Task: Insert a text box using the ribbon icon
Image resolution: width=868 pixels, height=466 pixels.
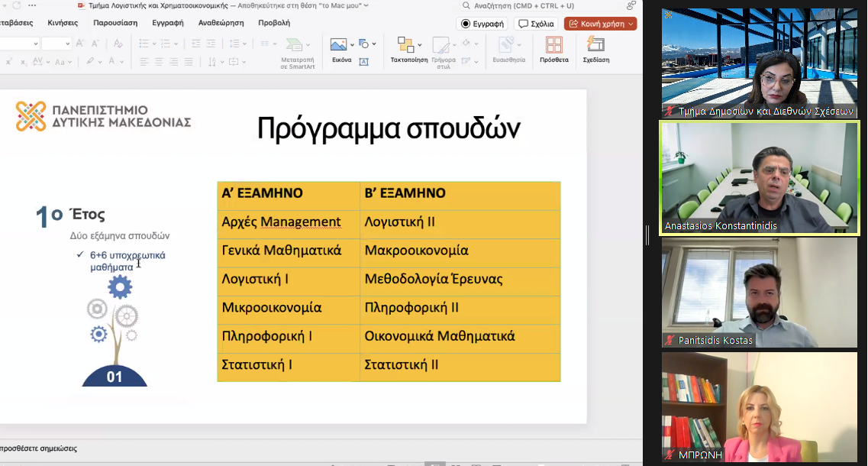Action: pos(363,62)
